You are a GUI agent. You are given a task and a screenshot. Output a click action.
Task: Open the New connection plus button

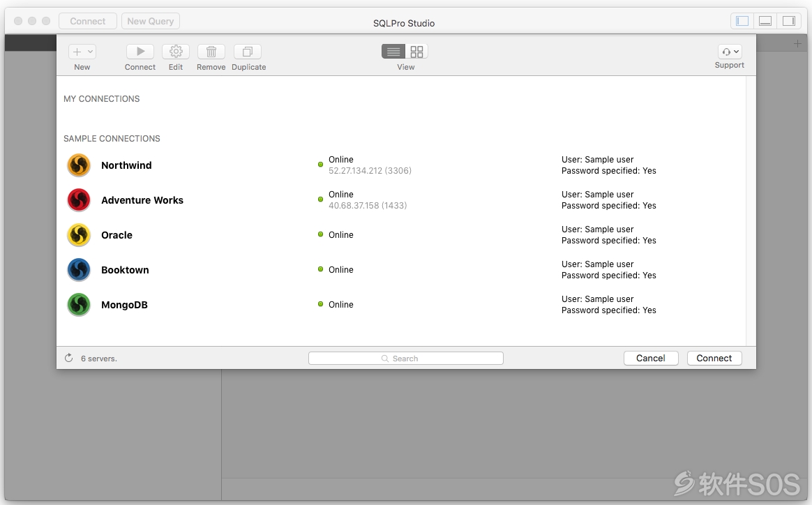pyautogui.click(x=82, y=52)
